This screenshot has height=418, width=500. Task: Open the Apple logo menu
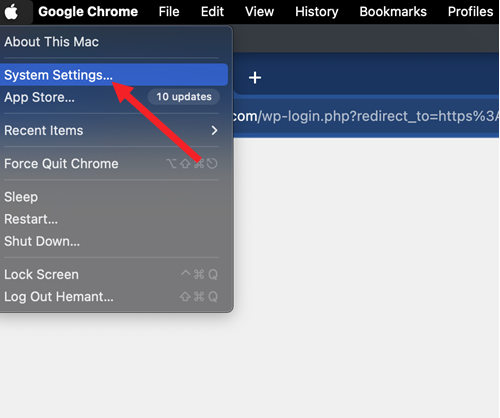tap(12, 12)
